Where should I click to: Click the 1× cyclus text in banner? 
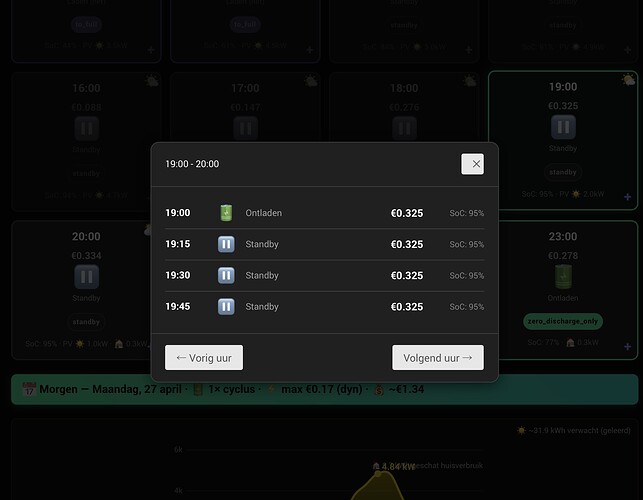232,389
